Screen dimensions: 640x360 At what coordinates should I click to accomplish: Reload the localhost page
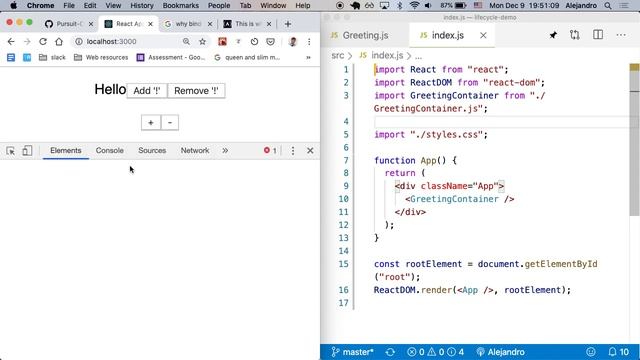[43, 42]
